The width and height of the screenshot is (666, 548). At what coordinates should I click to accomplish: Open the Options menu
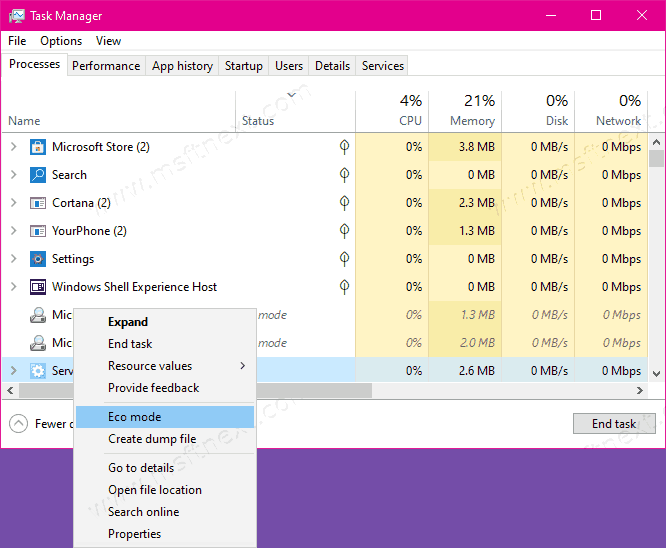pos(61,41)
